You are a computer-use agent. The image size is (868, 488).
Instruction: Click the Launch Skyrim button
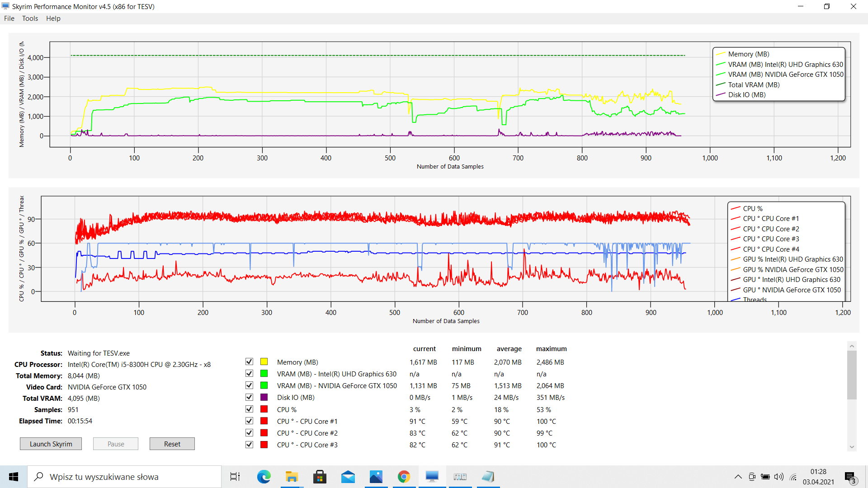pos(51,444)
